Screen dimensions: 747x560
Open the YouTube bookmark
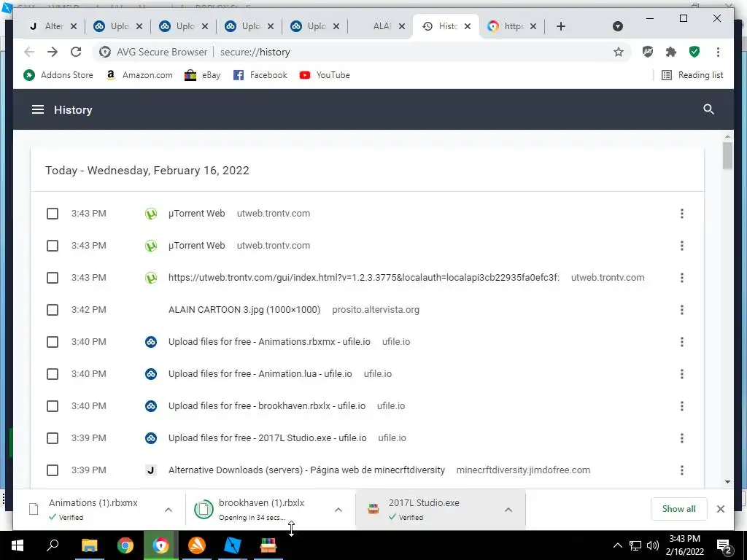[x=325, y=75]
